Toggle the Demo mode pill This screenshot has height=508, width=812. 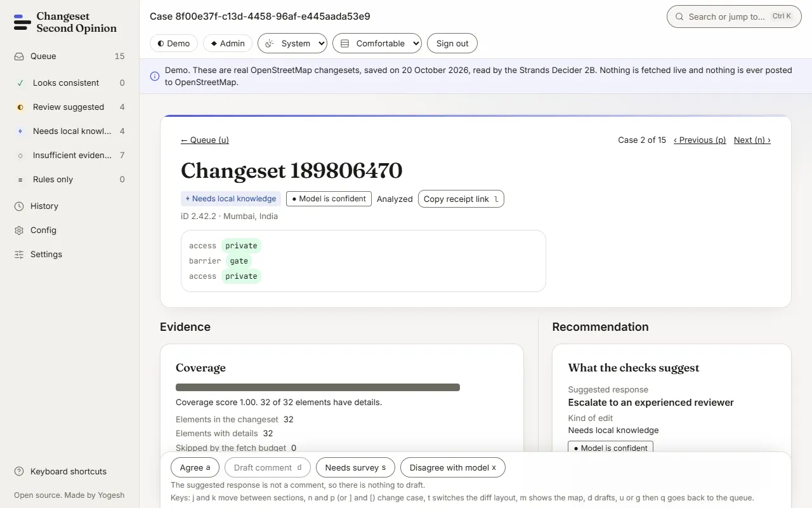coord(174,43)
